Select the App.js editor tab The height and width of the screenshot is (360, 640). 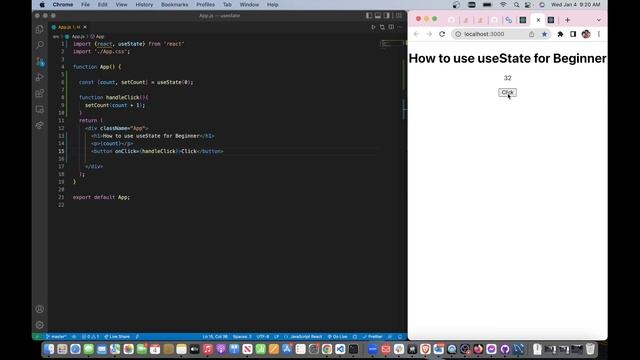coord(69,27)
